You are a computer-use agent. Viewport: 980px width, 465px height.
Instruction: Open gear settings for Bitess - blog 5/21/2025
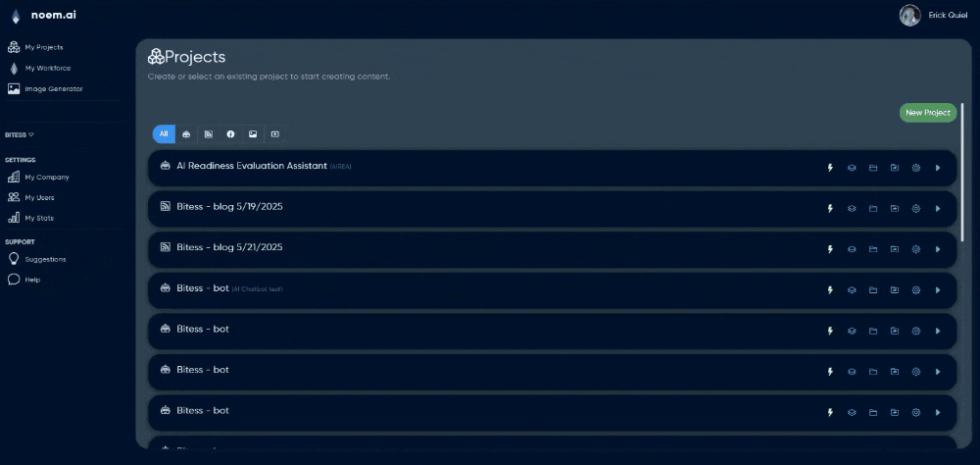tap(916, 249)
